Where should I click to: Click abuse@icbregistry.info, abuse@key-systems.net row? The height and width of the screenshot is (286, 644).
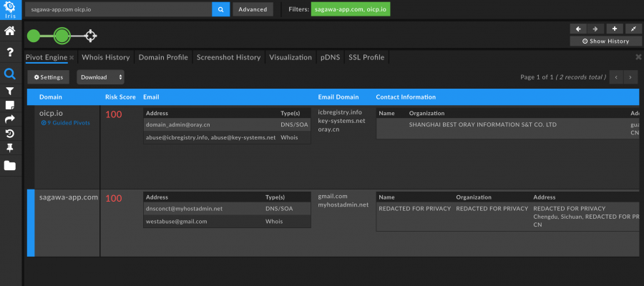tap(227, 137)
